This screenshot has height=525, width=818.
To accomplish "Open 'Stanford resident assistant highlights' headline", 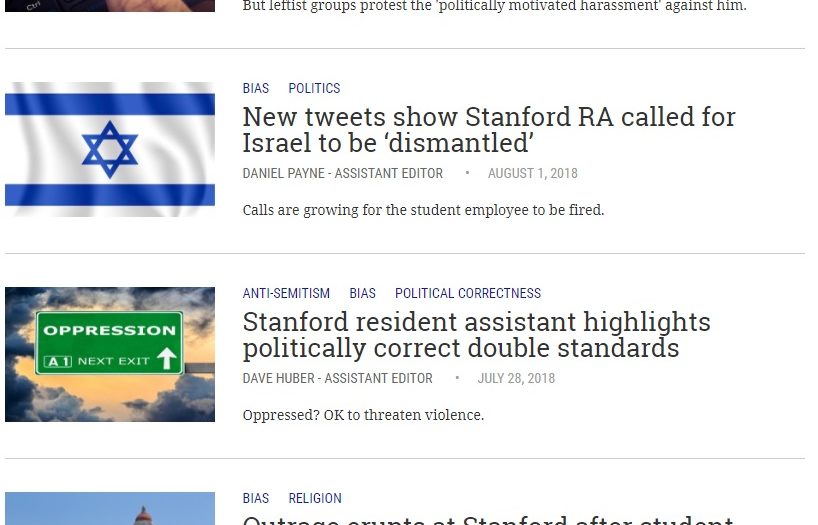I will 476,334.
